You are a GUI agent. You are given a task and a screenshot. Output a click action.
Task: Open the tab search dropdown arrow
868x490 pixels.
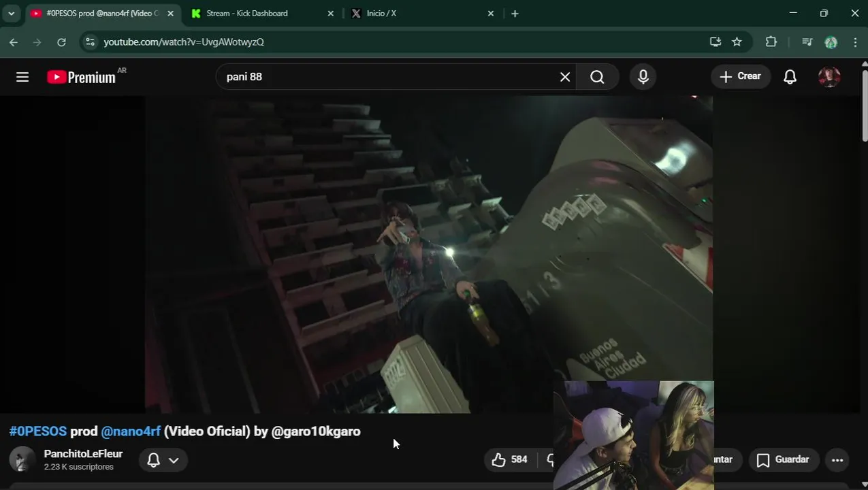click(12, 14)
